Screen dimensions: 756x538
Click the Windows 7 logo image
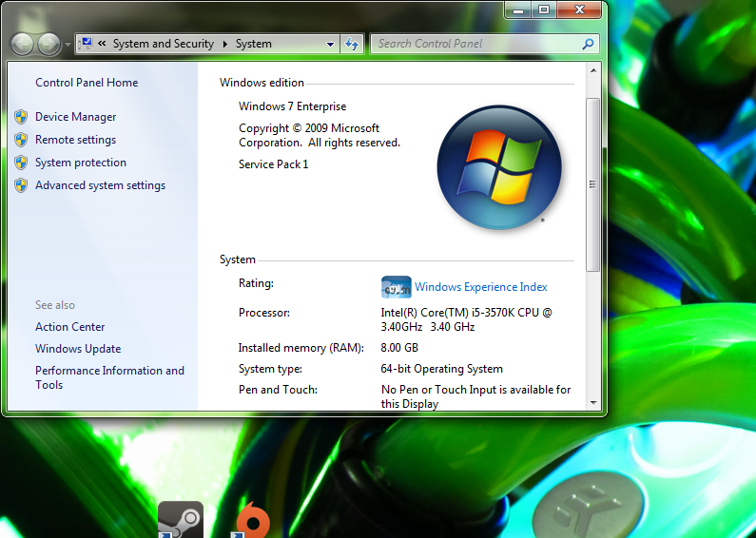[499, 167]
